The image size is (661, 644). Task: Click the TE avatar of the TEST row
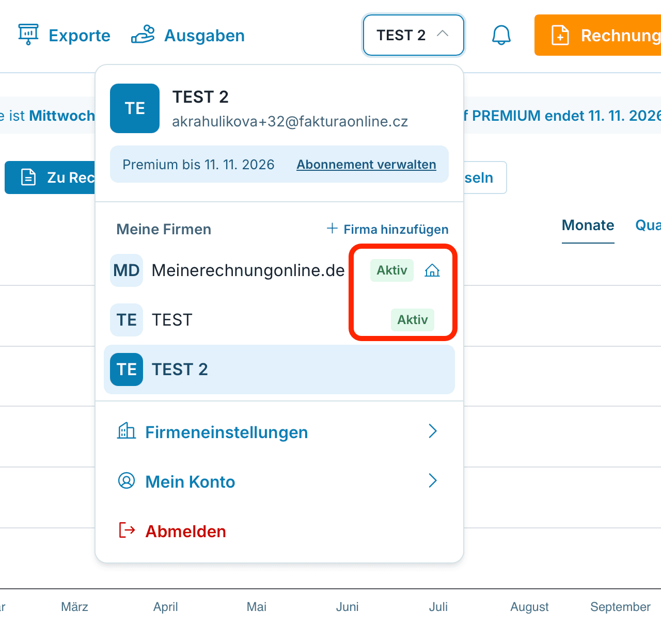[x=127, y=320]
